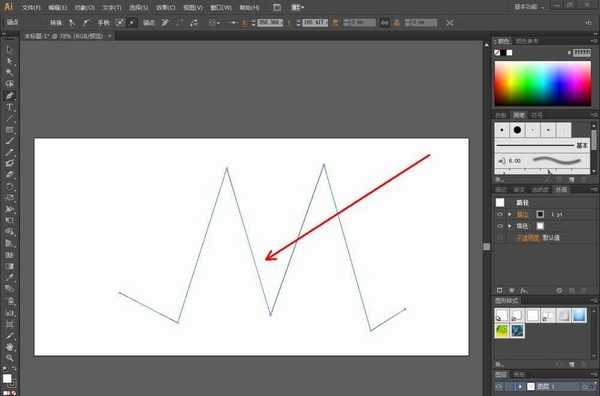This screenshot has width=600, height=396.
Task: Open the File menu
Action: (31, 7)
